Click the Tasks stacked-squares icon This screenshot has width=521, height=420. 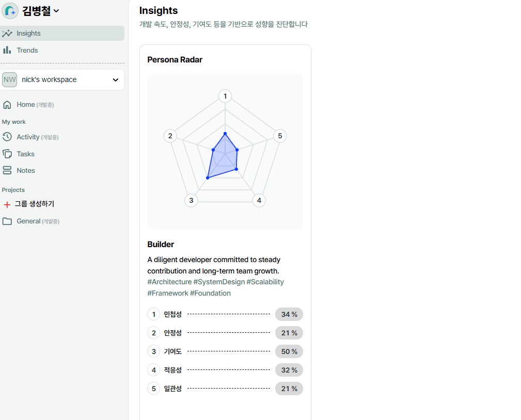tap(7, 154)
